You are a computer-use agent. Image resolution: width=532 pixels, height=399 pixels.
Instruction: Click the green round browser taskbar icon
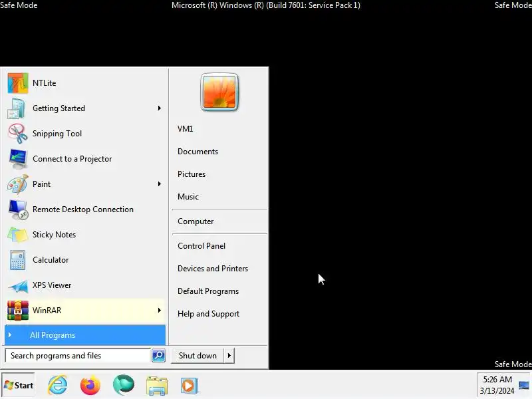[124, 385]
